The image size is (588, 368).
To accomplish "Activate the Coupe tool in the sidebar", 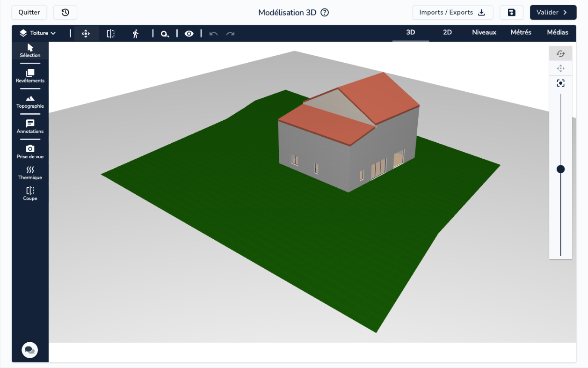I will pos(30,193).
